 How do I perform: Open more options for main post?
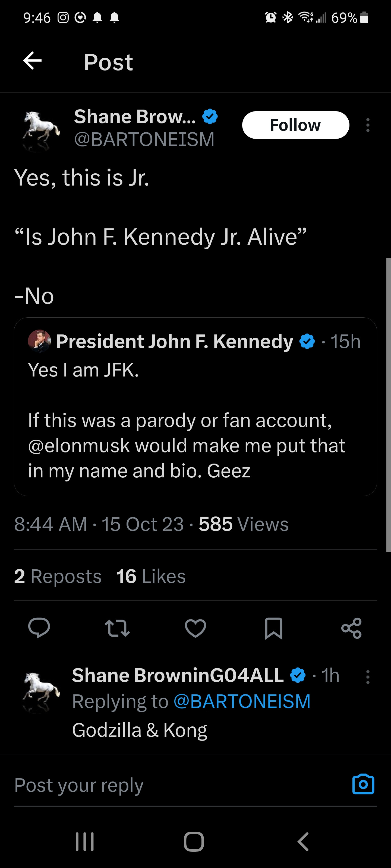click(368, 125)
